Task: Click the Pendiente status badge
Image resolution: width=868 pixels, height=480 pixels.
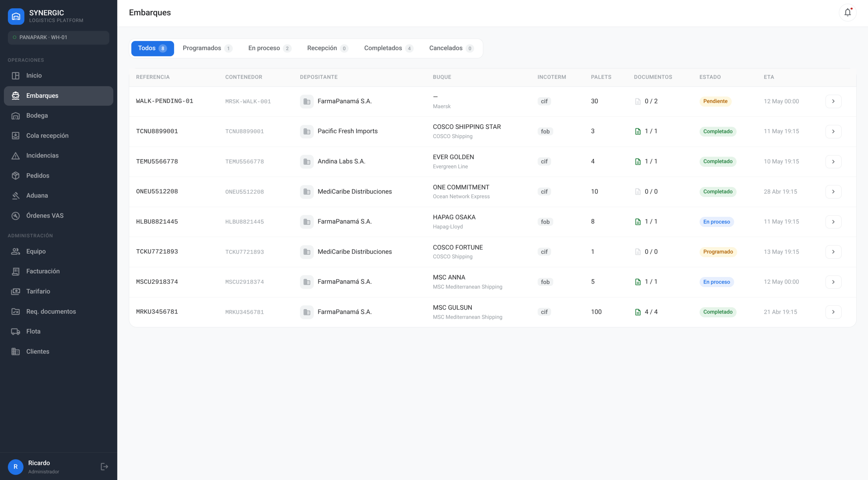Action: [715, 101]
